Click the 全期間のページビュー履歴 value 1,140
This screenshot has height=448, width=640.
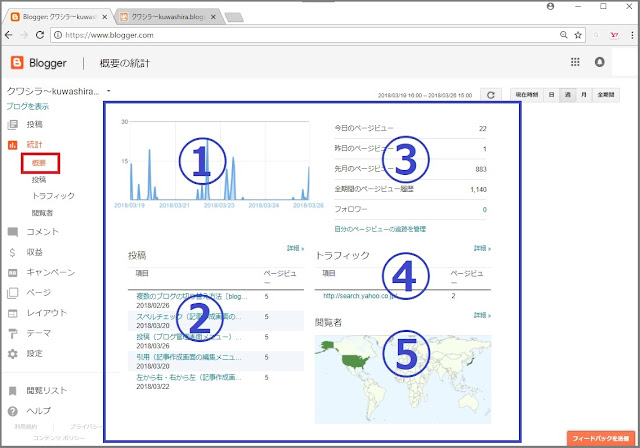click(x=478, y=190)
